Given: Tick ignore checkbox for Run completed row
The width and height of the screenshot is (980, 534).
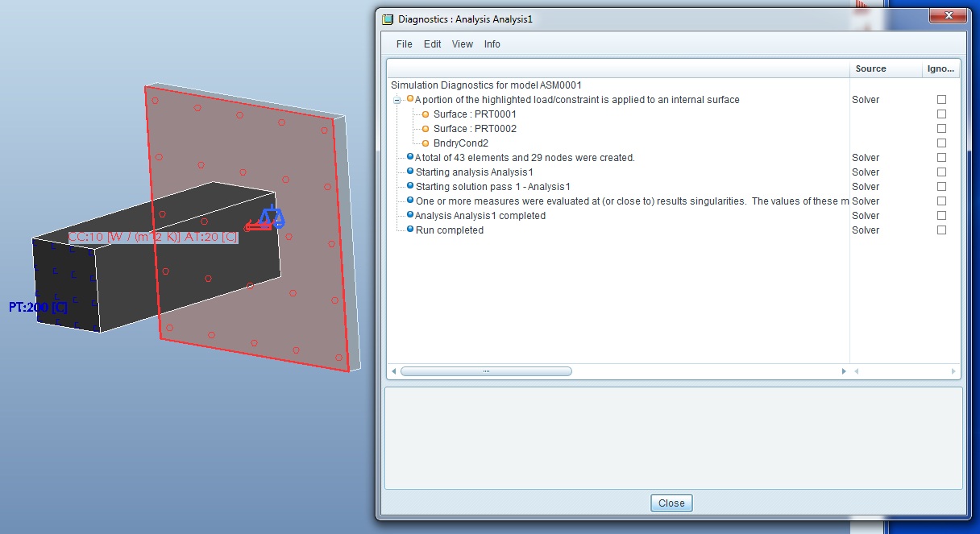Looking at the screenshot, I should click(x=941, y=230).
